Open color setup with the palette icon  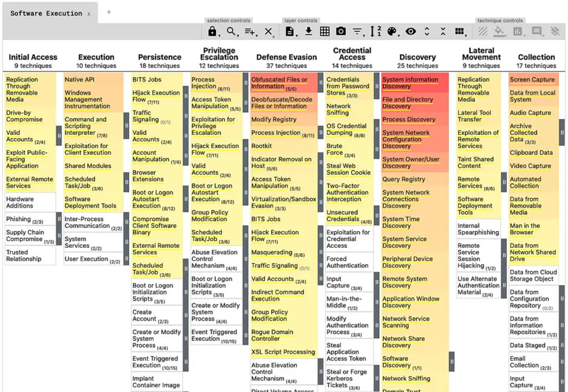392,32
